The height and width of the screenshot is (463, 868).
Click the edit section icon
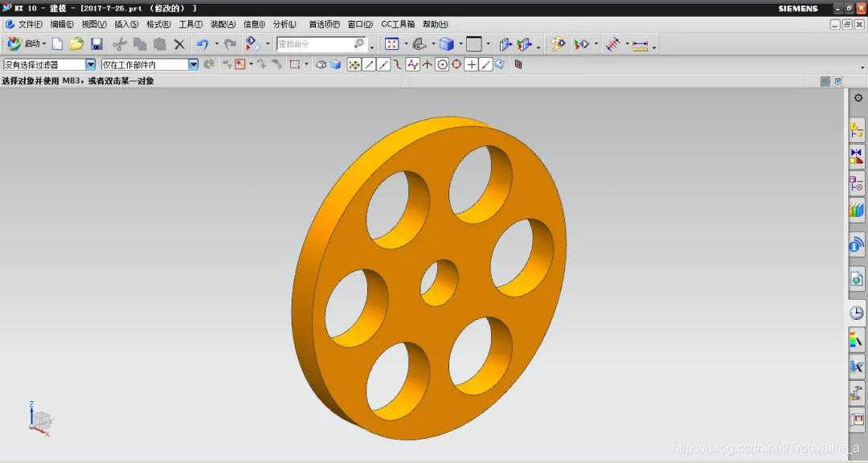(524, 43)
